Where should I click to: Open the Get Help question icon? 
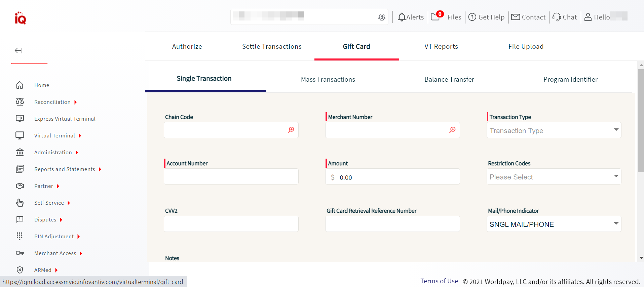pyautogui.click(x=472, y=17)
